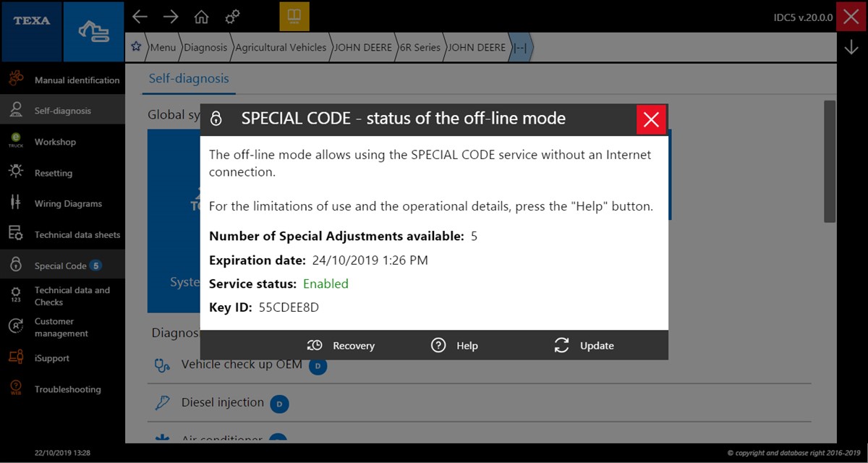Open Technical data and Checks
Viewport: 868px width, 463px height.
pyautogui.click(x=62, y=296)
